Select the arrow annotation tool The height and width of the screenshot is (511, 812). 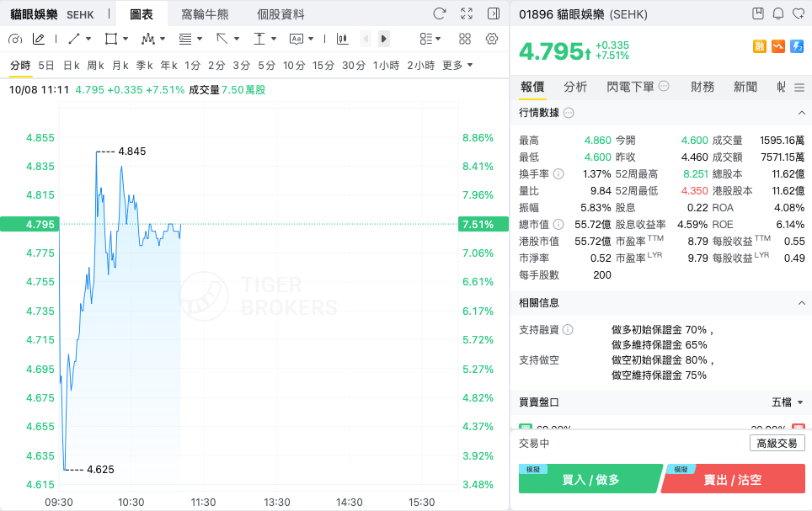click(222, 39)
